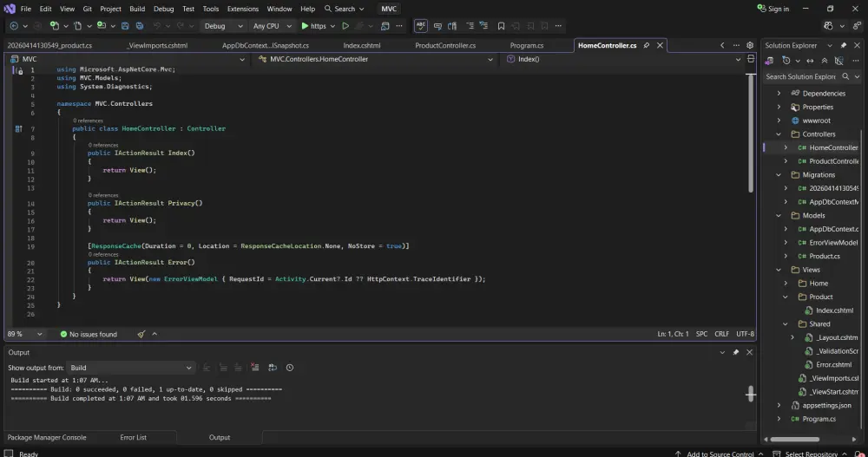Click the UTF-8 encoding indicator
868x457 pixels.
(745, 334)
